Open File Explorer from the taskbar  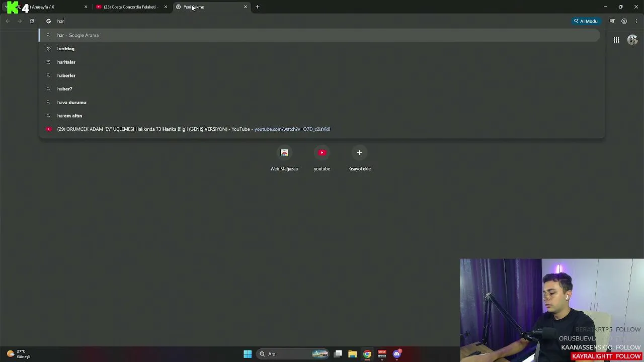click(352, 354)
